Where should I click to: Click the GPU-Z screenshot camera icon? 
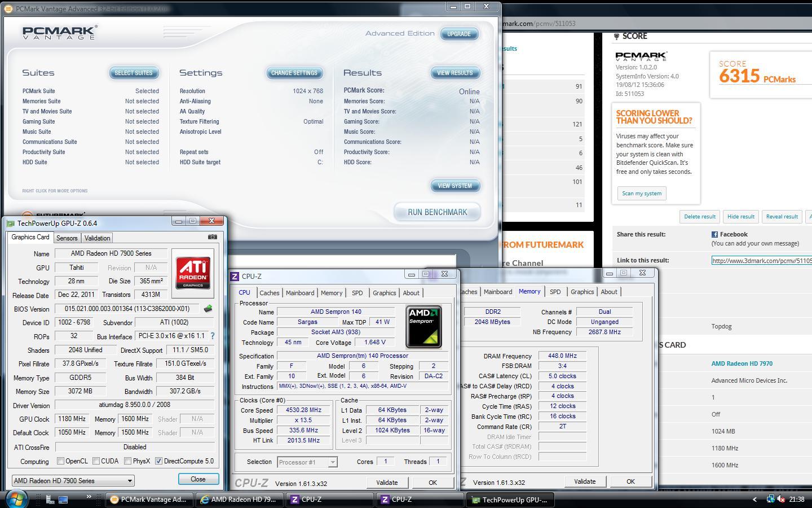point(212,237)
